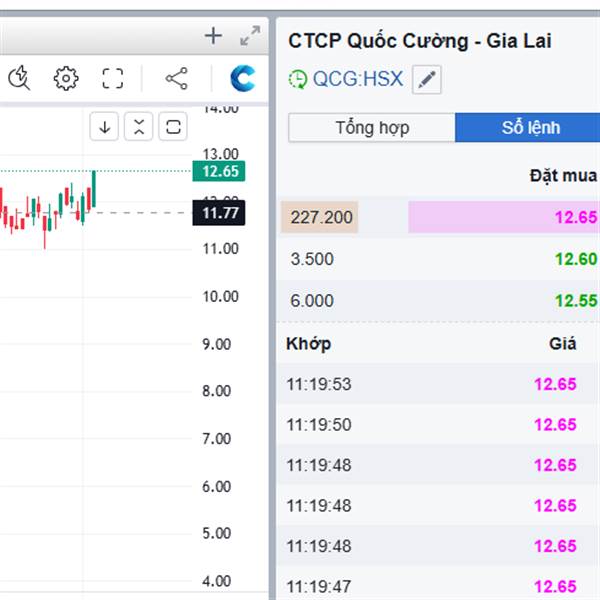600x600 pixels.
Task: Click bid price 12.65 in pink row
Action: pyautogui.click(x=576, y=217)
